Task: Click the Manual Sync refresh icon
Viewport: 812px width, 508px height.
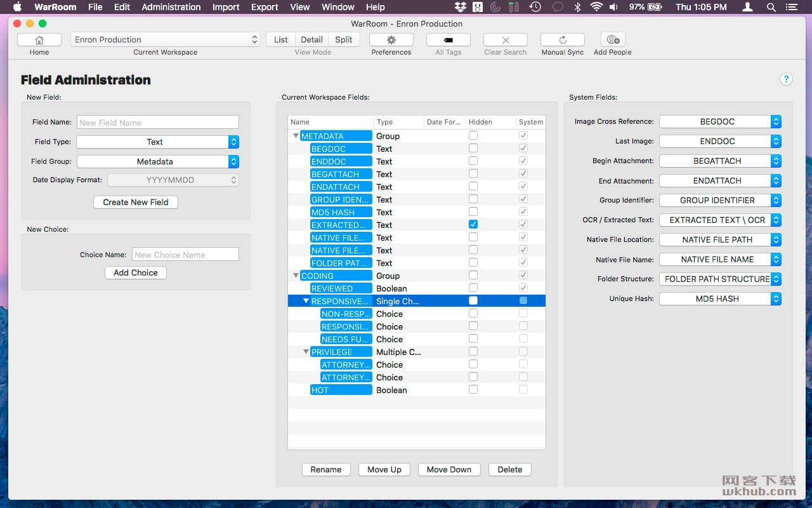Action: pyautogui.click(x=563, y=39)
